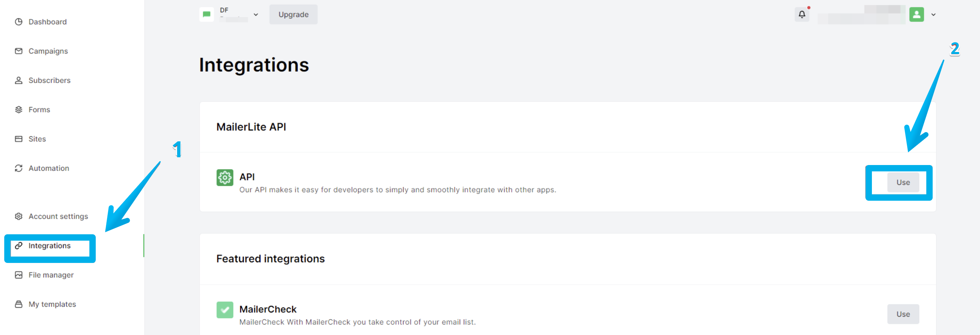980x335 pixels.
Task: Open Account settings gear icon
Action: [x=19, y=216]
